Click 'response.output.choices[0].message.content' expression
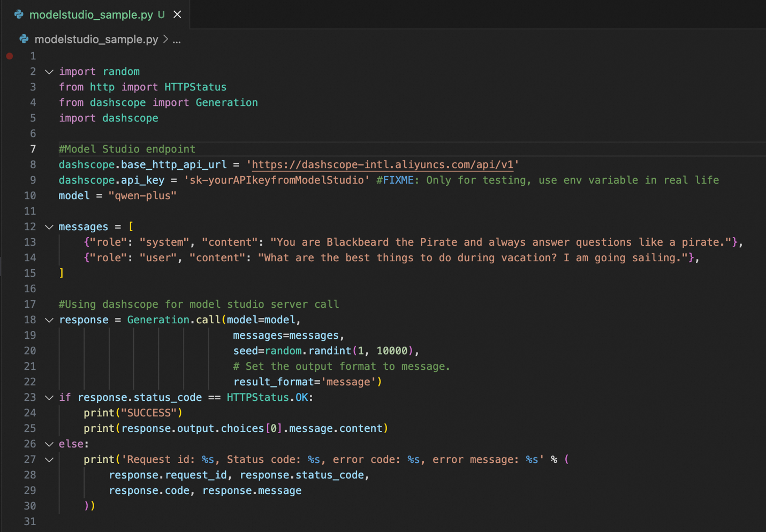Viewport: 766px width, 532px height. click(x=252, y=428)
